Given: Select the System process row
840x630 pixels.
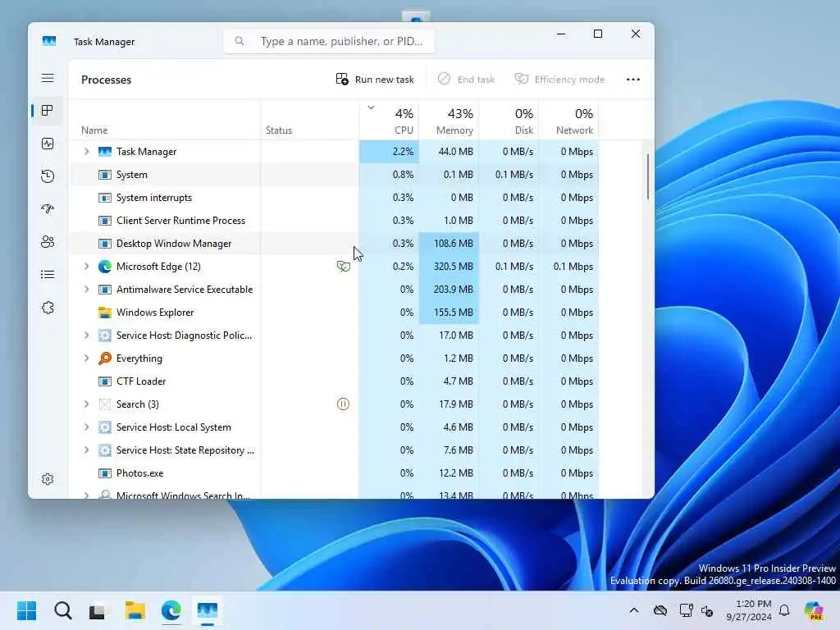Looking at the screenshot, I should [334, 175].
